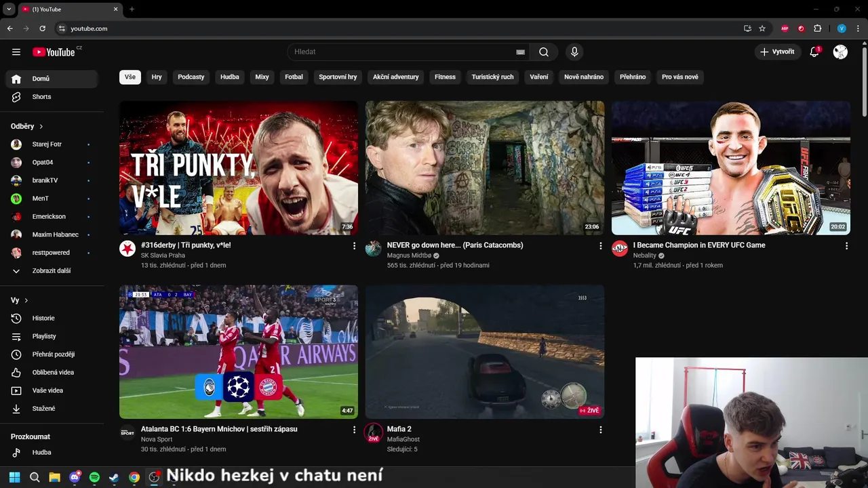Screen dimensions: 868x488
Task: Click Nebality channel name
Action: click(645, 256)
